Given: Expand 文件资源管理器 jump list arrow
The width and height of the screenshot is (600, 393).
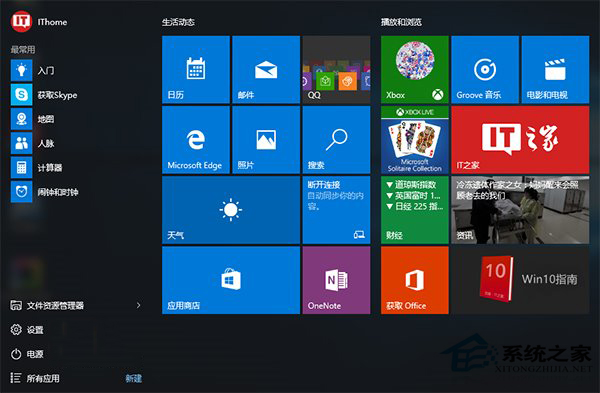Looking at the screenshot, I should coord(139,305).
